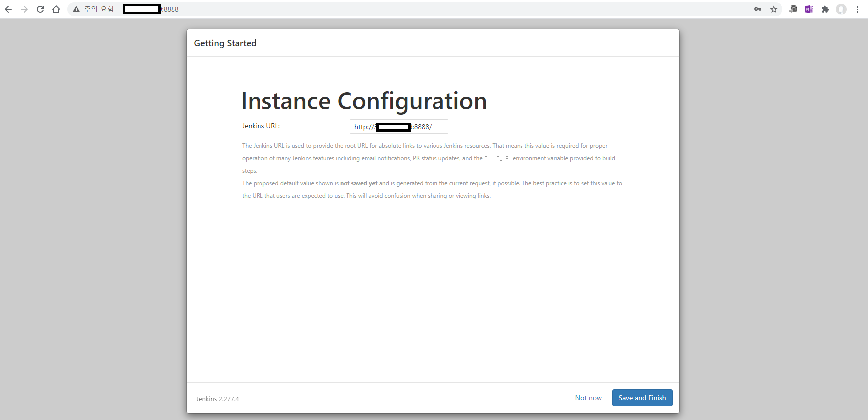Open the OneNote clipper extension
Image resolution: width=868 pixels, height=420 pixels.
pyautogui.click(x=809, y=9)
